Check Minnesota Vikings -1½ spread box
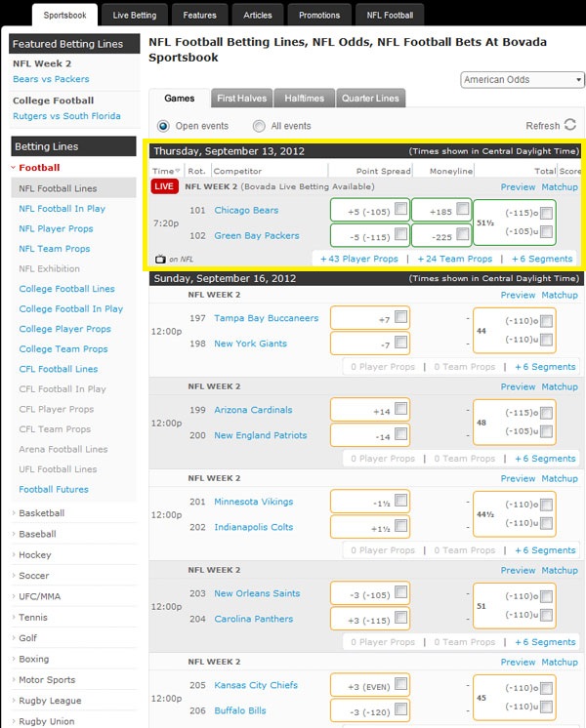Screen dimensions: 586x728 400,500
